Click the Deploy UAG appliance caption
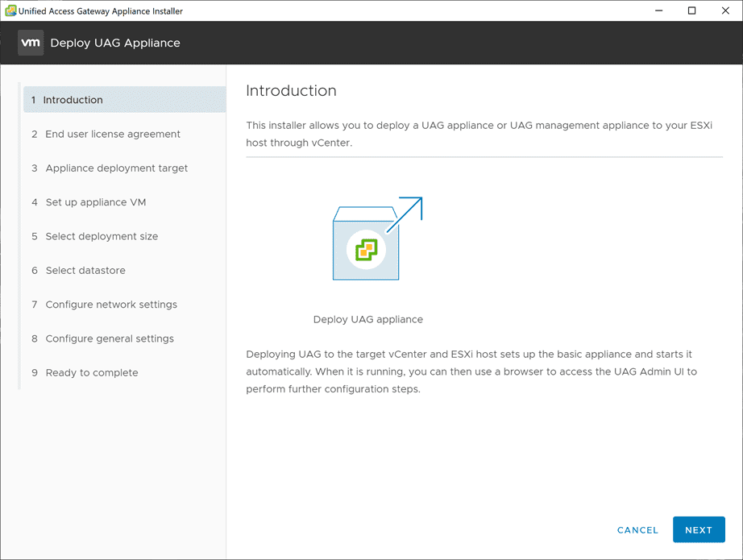The height and width of the screenshot is (560, 743). point(367,319)
